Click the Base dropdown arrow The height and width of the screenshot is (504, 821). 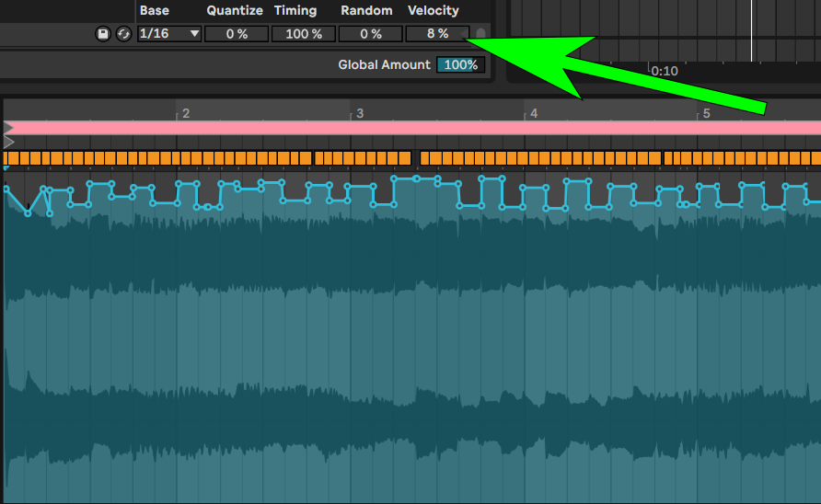[x=194, y=34]
